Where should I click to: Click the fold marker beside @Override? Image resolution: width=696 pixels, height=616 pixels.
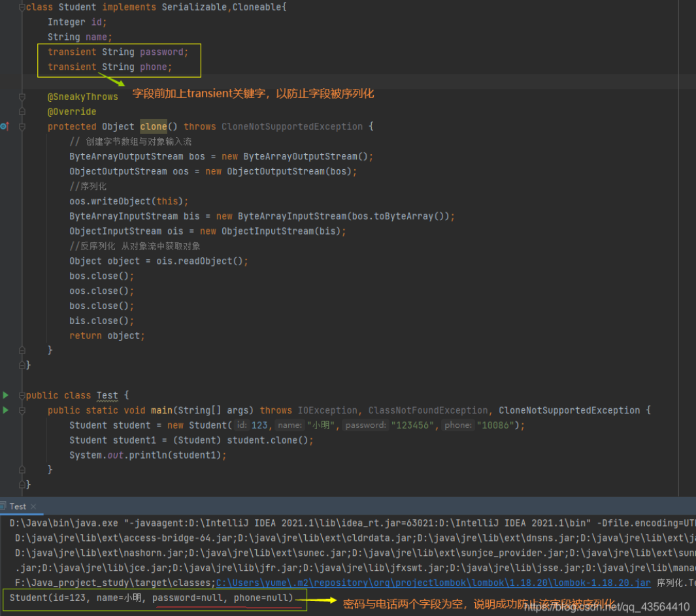pyautogui.click(x=22, y=112)
